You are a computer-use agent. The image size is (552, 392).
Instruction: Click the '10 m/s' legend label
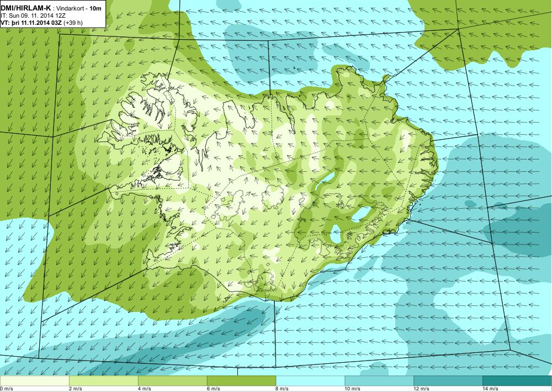coord(353,389)
